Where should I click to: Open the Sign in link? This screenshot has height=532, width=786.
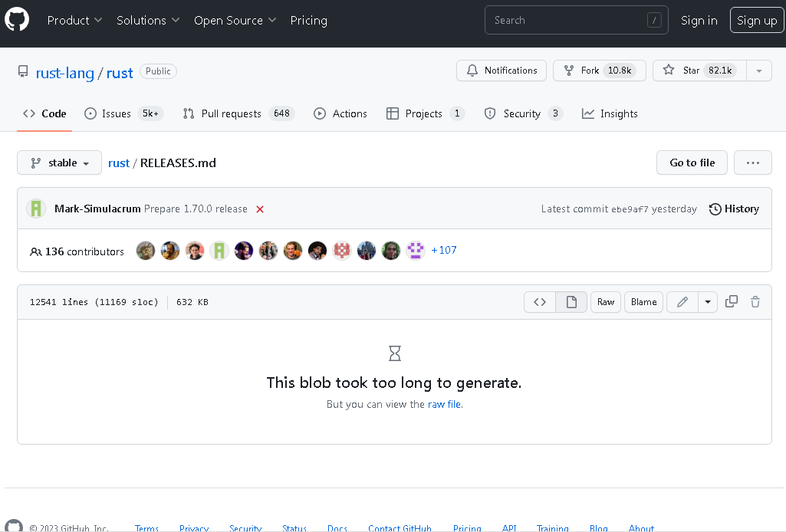click(x=699, y=21)
